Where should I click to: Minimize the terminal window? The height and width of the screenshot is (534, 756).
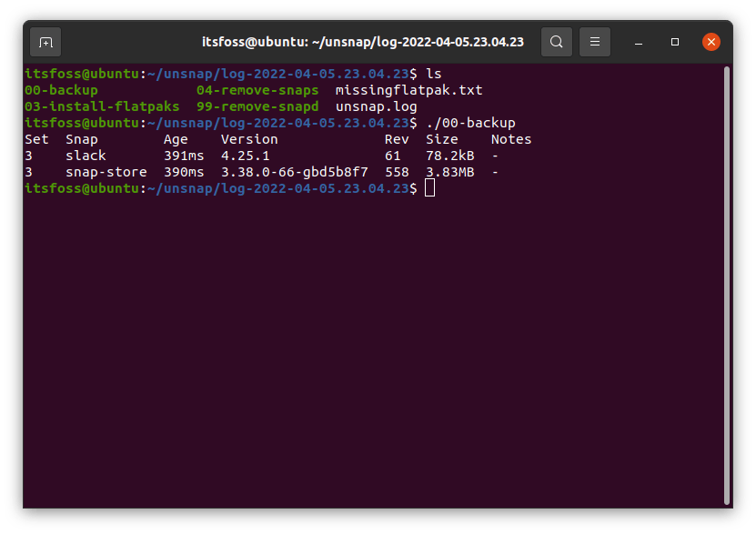640,42
